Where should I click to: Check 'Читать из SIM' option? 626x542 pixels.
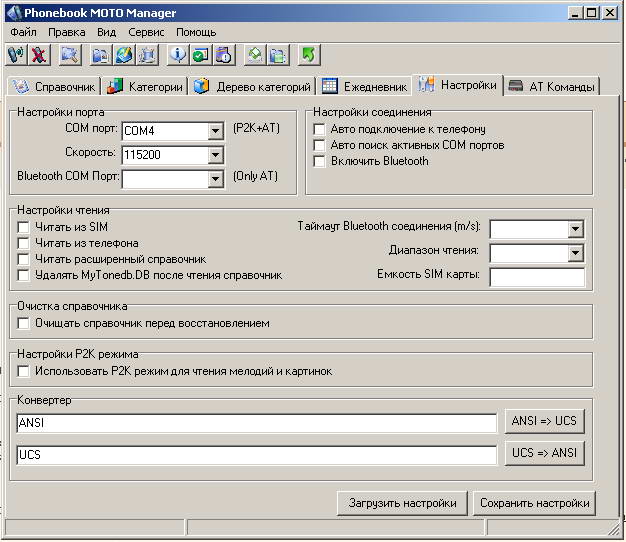tap(24, 227)
